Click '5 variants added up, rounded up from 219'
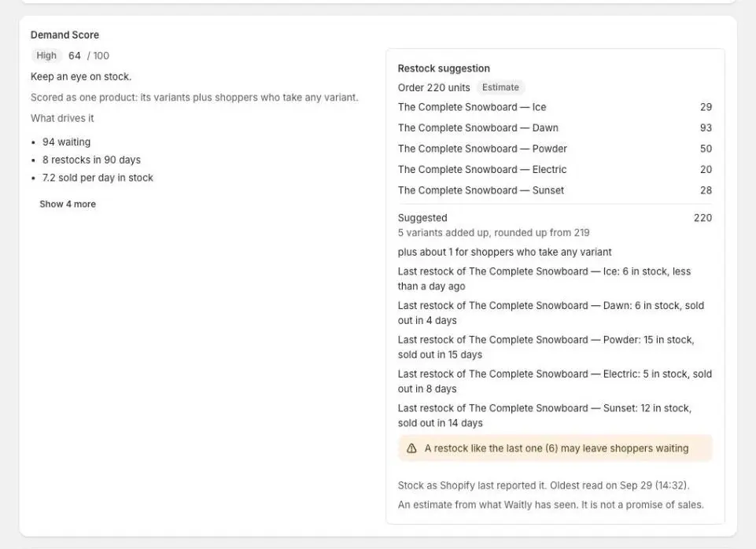The image size is (756, 549). point(494,233)
